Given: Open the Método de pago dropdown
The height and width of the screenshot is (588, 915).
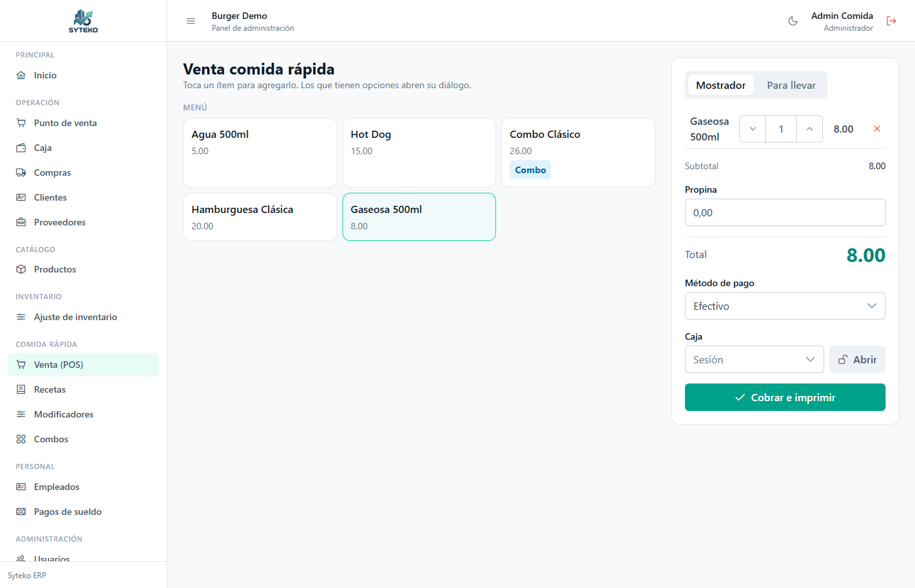Looking at the screenshot, I should 785,306.
